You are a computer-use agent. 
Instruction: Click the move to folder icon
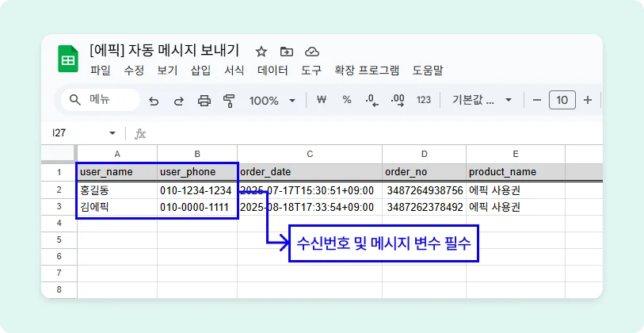pyautogui.click(x=287, y=52)
